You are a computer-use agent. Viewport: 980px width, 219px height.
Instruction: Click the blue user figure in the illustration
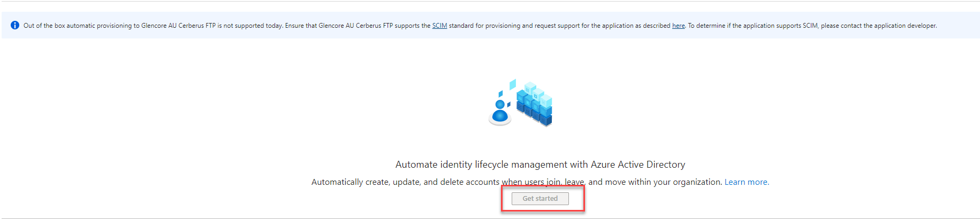[500, 112]
